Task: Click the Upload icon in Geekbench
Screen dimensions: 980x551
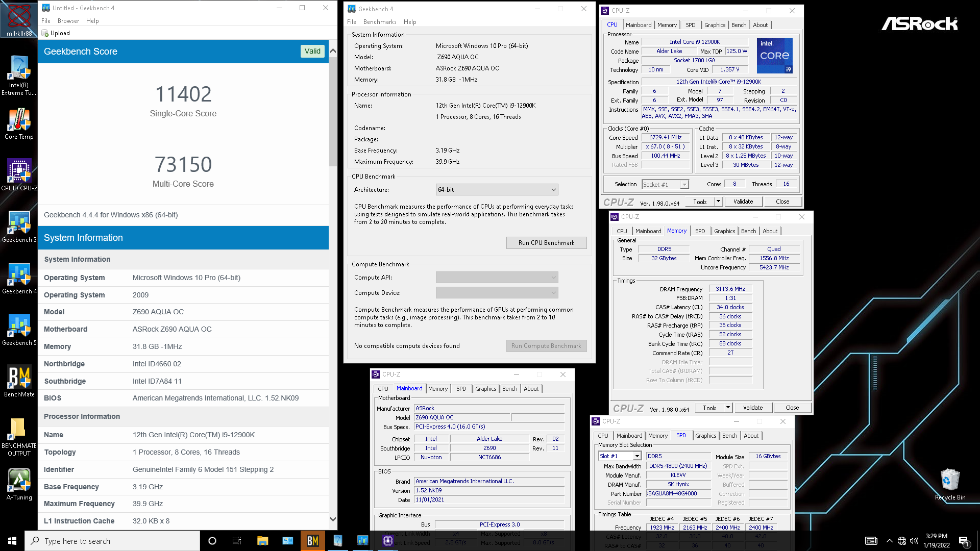Action: [45, 33]
